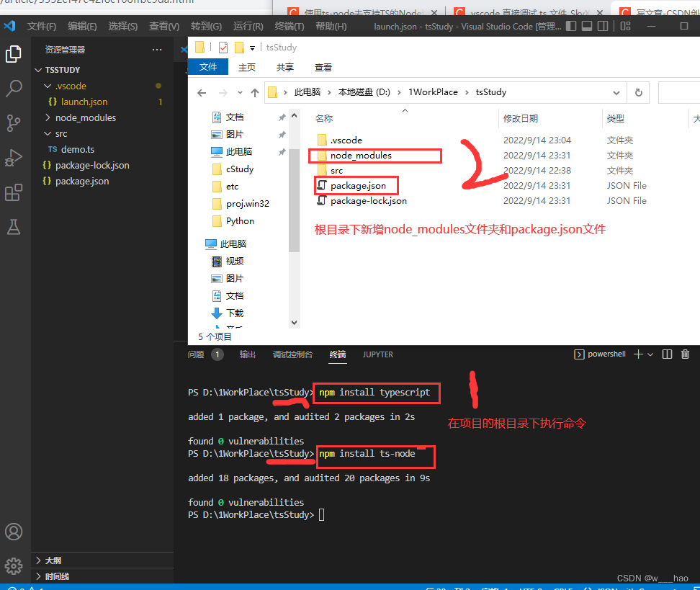
Task: Select the .vscode folder in File Explorer
Action: [346, 140]
